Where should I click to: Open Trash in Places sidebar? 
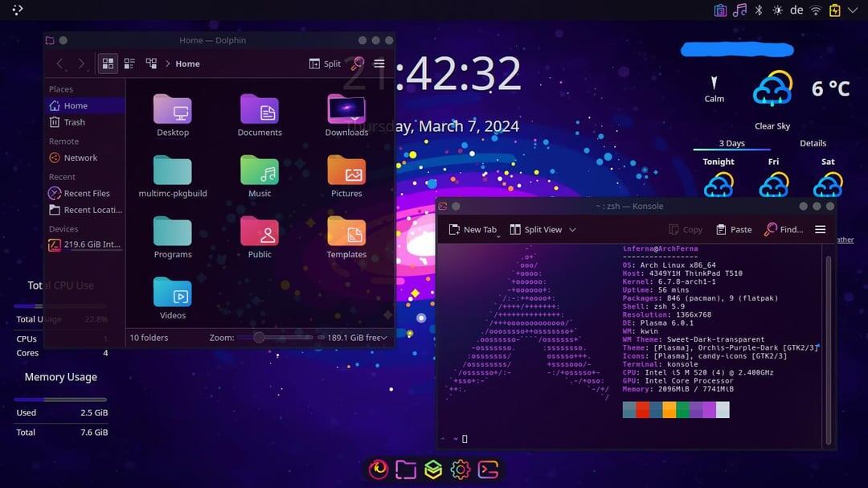(x=85, y=122)
